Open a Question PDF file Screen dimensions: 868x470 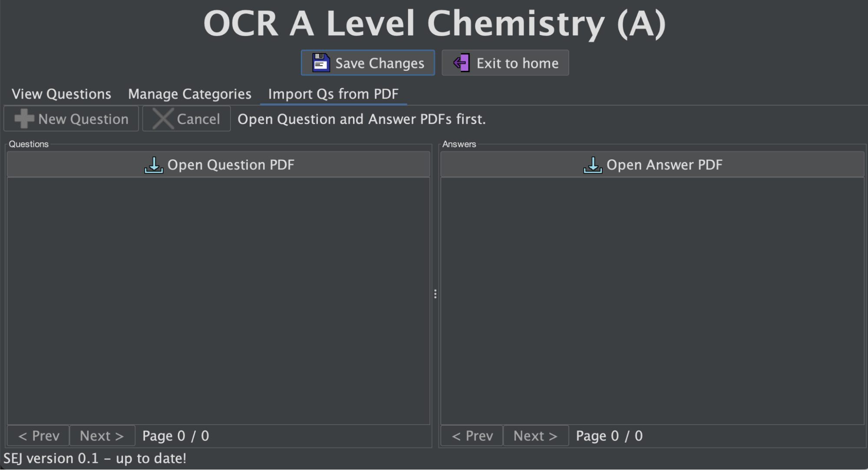218,165
